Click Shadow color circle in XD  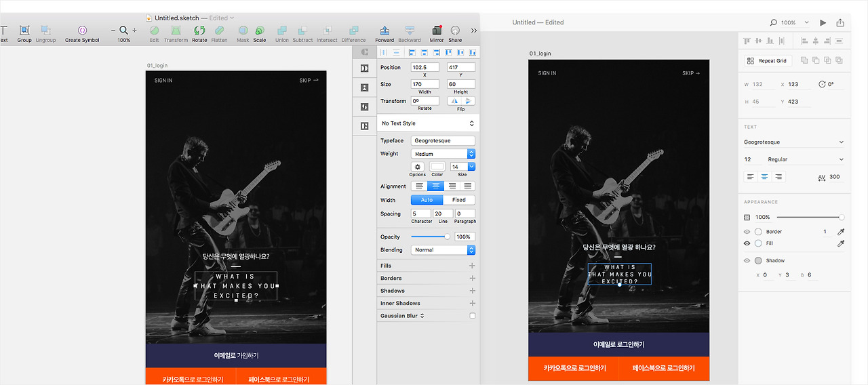coord(758,260)
